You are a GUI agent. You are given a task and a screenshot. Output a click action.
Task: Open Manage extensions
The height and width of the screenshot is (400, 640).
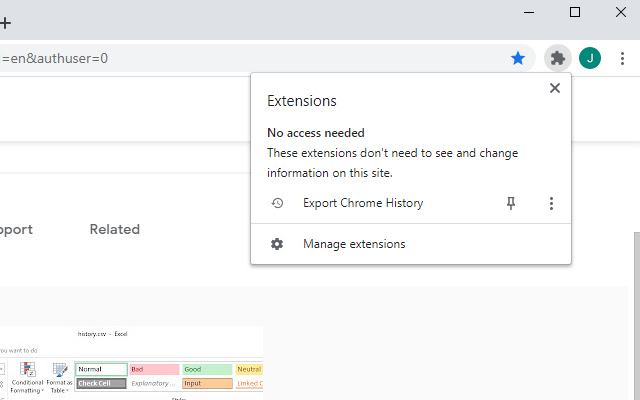354,244
